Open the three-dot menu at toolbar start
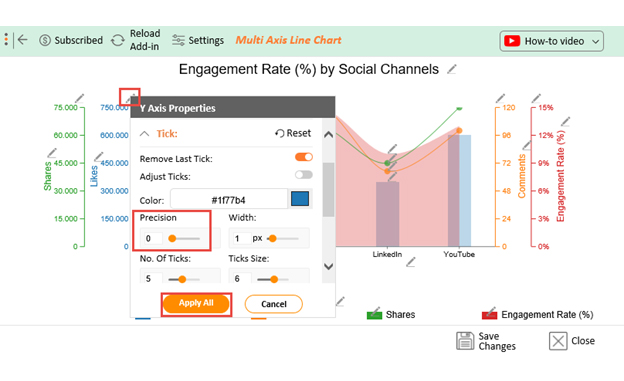 pyautogui.click(x=6, y=40)
